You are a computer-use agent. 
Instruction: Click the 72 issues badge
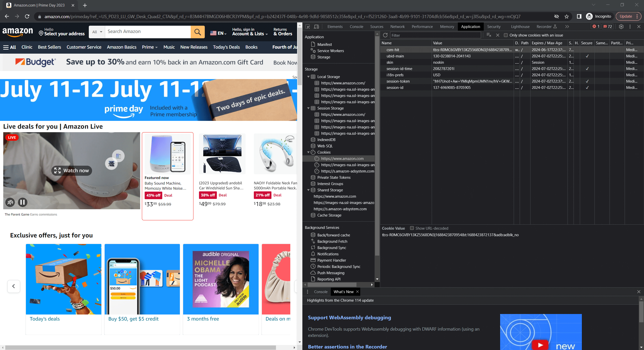click(x=608, y=26)
